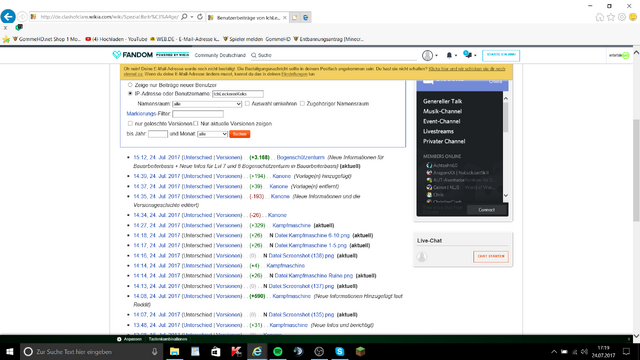
Task: Select the Privater Channel entry
Action: tap(444, 141)
